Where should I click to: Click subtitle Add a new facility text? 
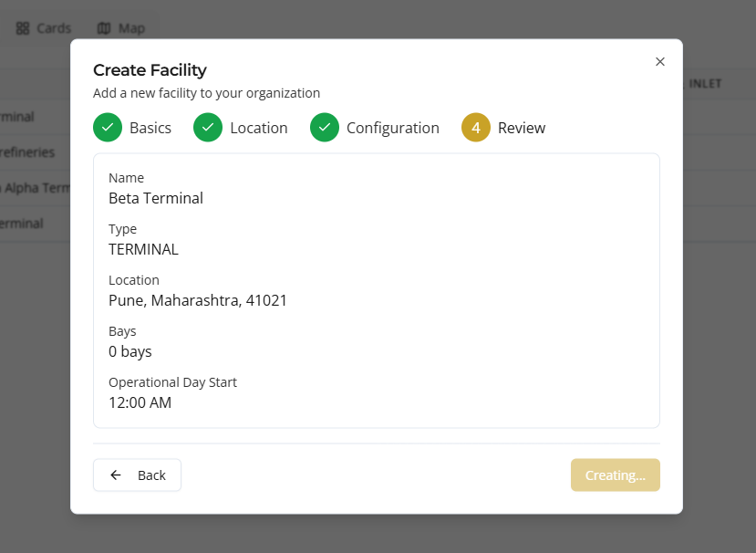206,93
